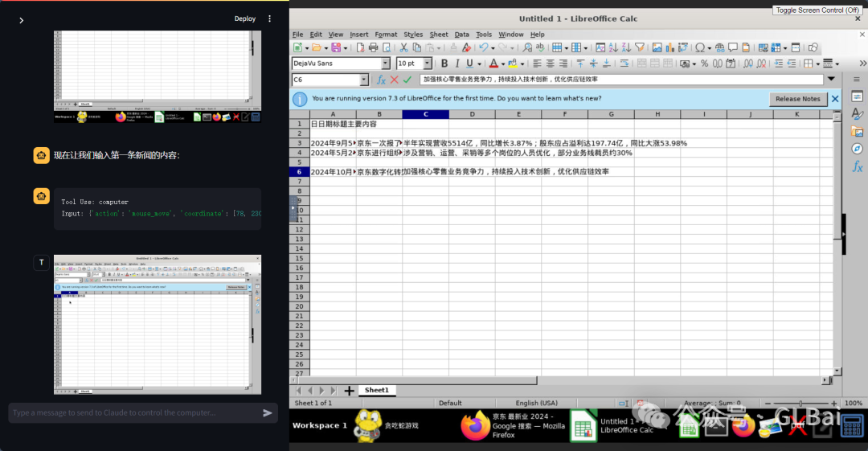Viewport: 868px width, 451px height.
Task: Toggle the Screen Control button
Action: (x=817, y=10)
